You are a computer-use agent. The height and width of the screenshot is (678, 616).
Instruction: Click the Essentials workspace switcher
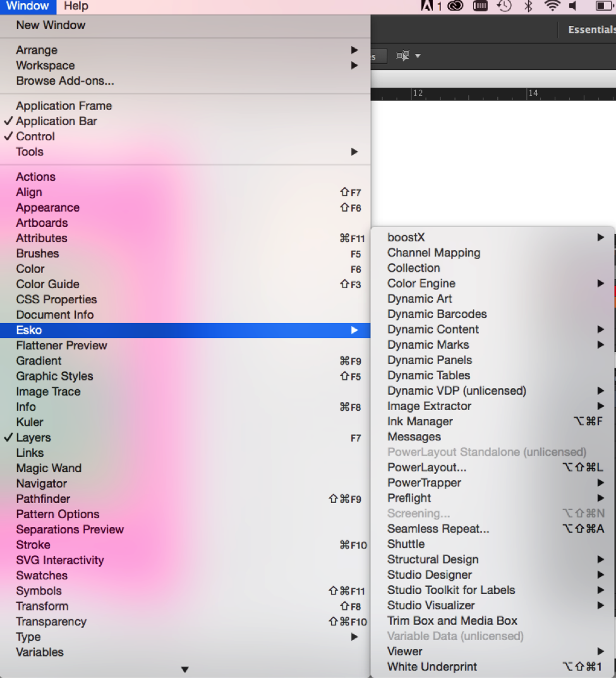(x=592, y=30)
